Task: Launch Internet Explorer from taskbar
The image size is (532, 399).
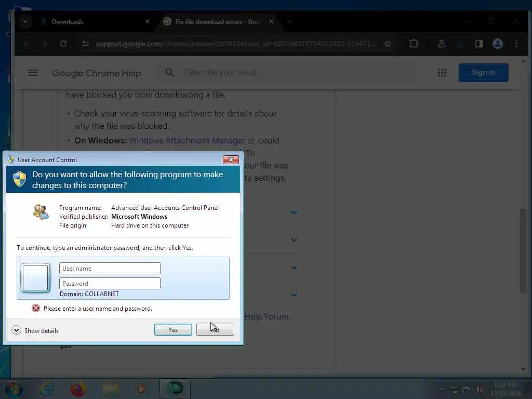Action: [46, 389]
